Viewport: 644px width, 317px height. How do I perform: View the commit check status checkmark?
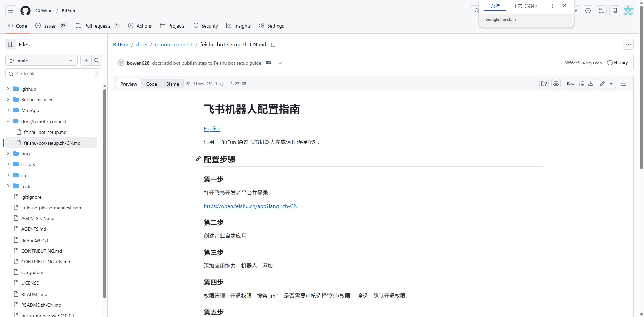coord(280,63)
